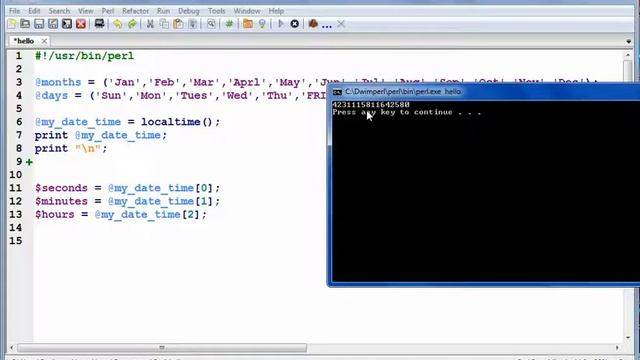640x360 pixels.
Task: Open the Debug menu
Action: point(189,11)
